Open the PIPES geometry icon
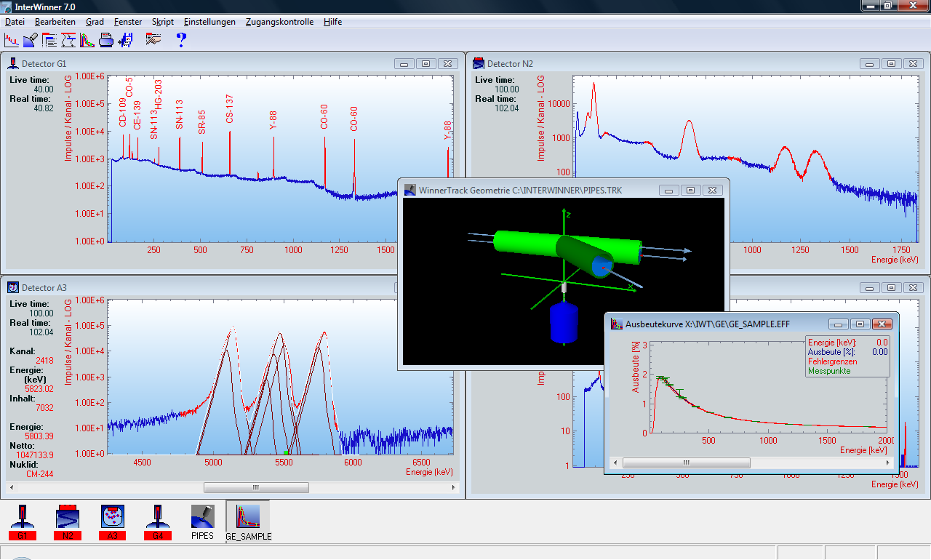This screenshot has height=560, width=931. [x=202, y=522]
